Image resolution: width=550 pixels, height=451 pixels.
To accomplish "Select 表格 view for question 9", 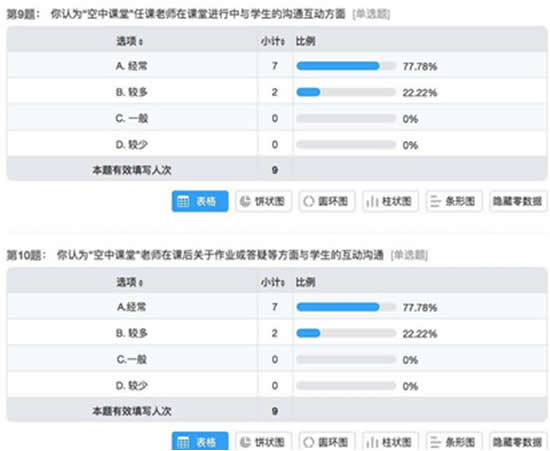I will point(200,201).
